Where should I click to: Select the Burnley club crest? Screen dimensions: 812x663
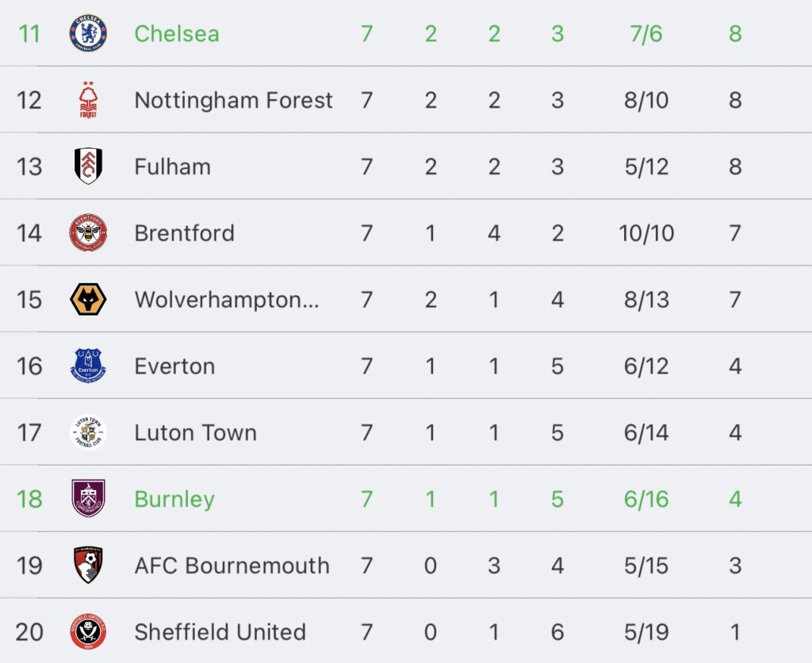point(88,498)
